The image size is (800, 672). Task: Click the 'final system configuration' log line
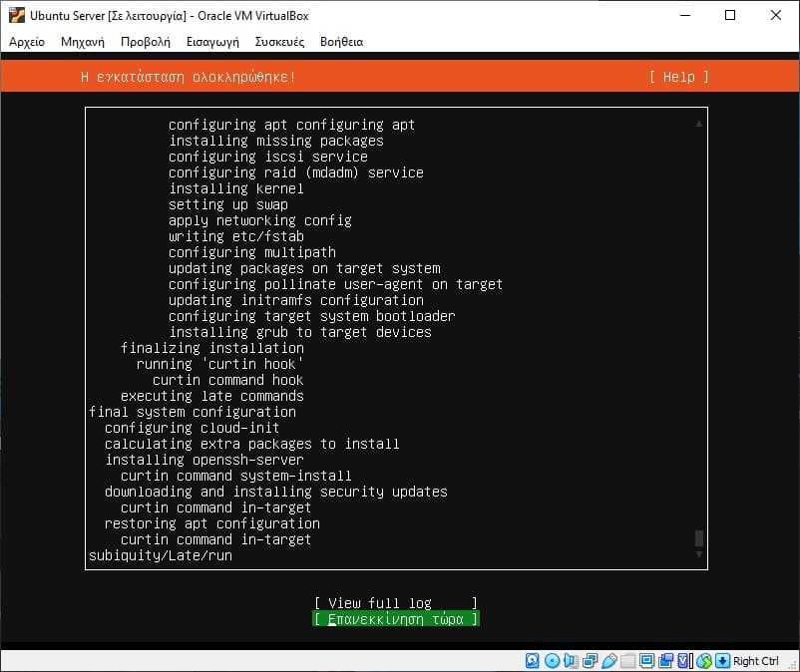[193, 412]
